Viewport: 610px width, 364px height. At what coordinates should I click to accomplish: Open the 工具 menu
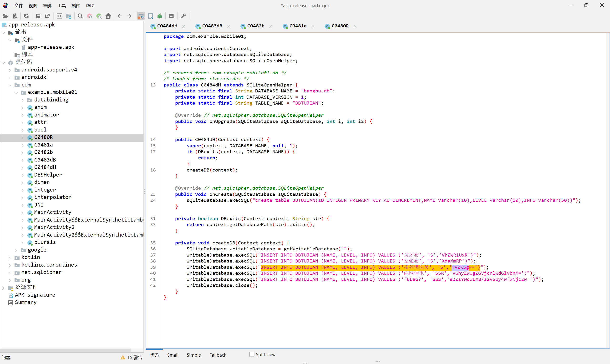tap(61, 5)
